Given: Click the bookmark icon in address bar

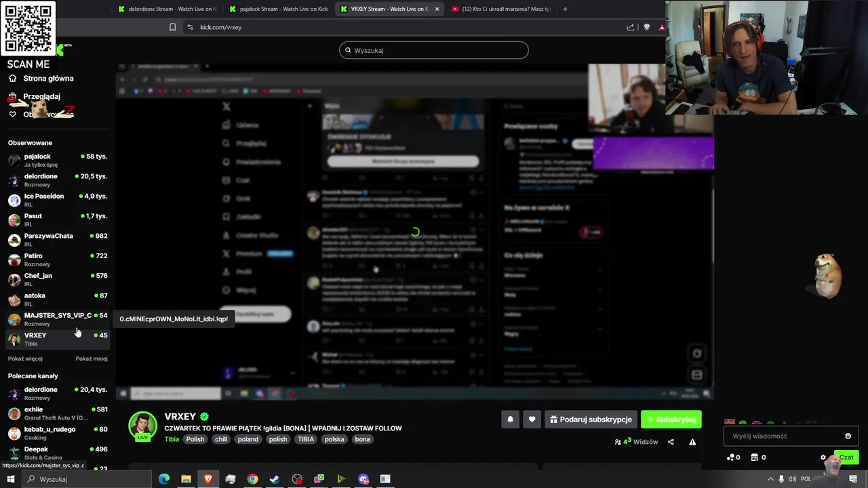Looking at the screenshot, I should 172,27.
